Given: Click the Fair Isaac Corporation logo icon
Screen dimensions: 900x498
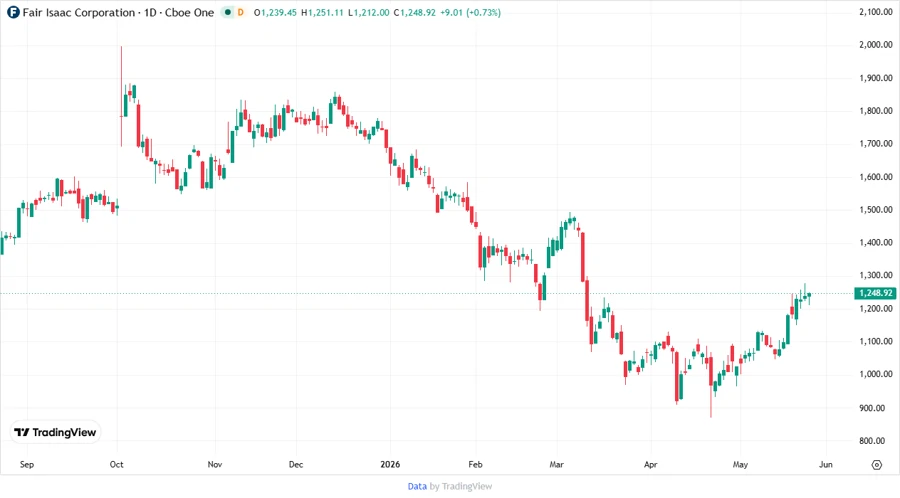Looking at the screenshot, I should pyautogui.click(x=13, y=13).
